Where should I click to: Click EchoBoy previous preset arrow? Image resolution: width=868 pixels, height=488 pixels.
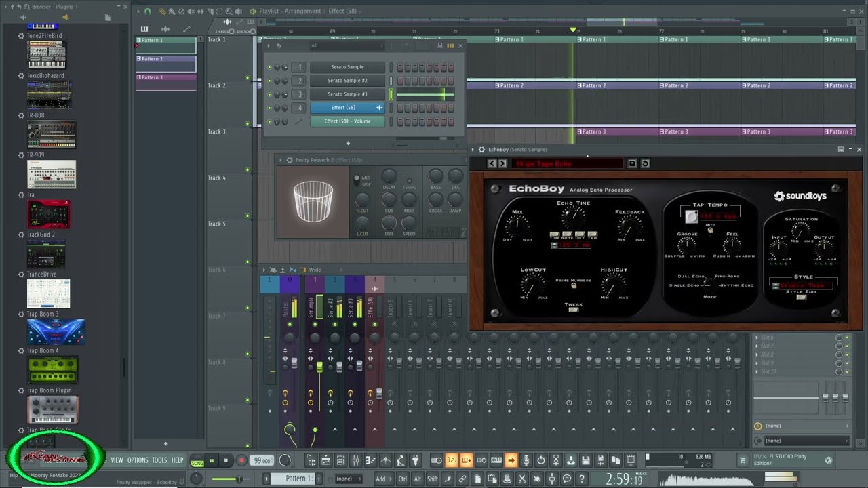492,163
